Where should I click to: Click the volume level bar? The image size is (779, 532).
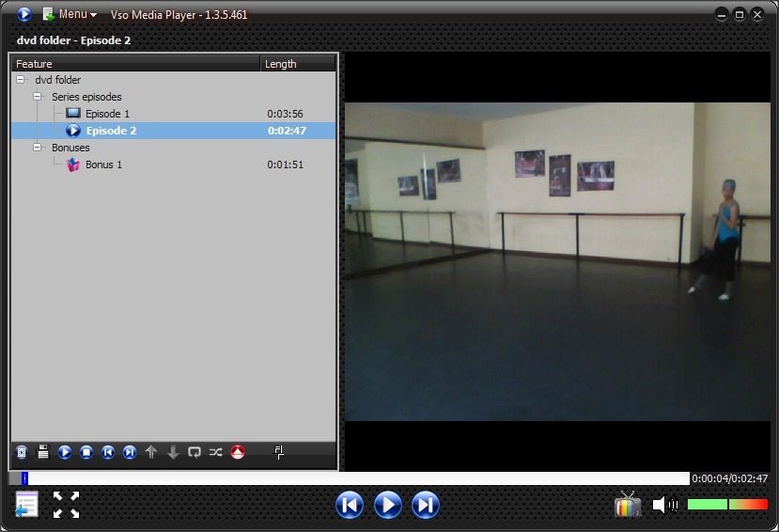(728, 505)
